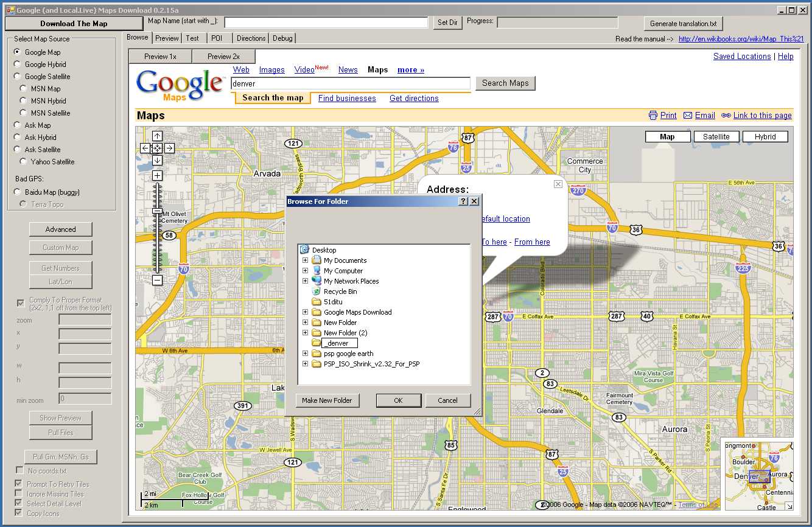This screenshot has width=812, height=527.
Task: Click the Print printer icon
Action: tap(653, 116)
